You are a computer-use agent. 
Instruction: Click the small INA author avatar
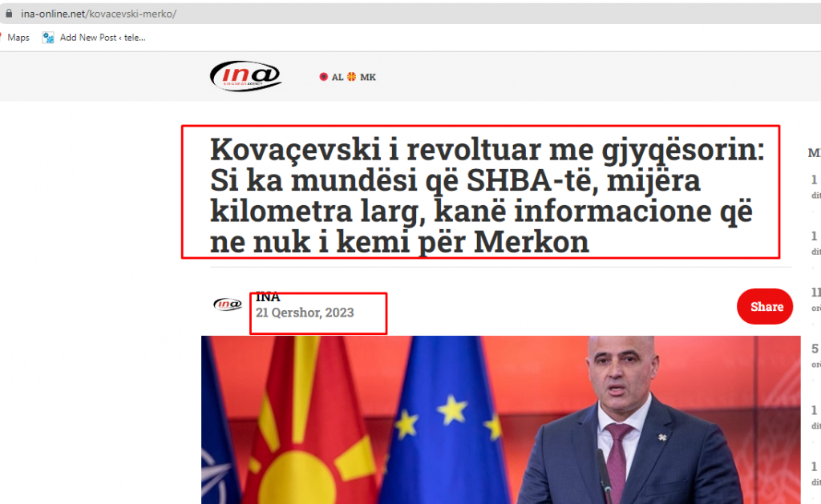pyautogui.click(x=228, y=304)
